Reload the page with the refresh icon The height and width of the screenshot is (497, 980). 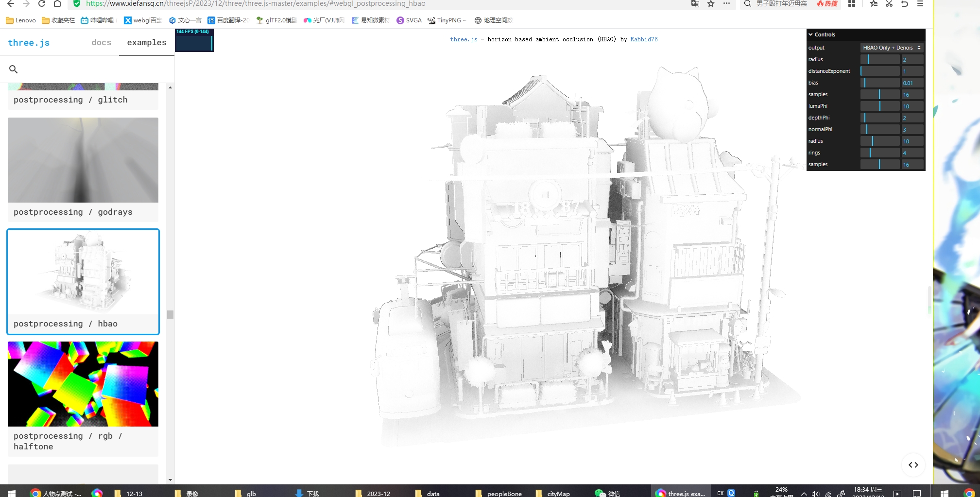pos(42,4)
